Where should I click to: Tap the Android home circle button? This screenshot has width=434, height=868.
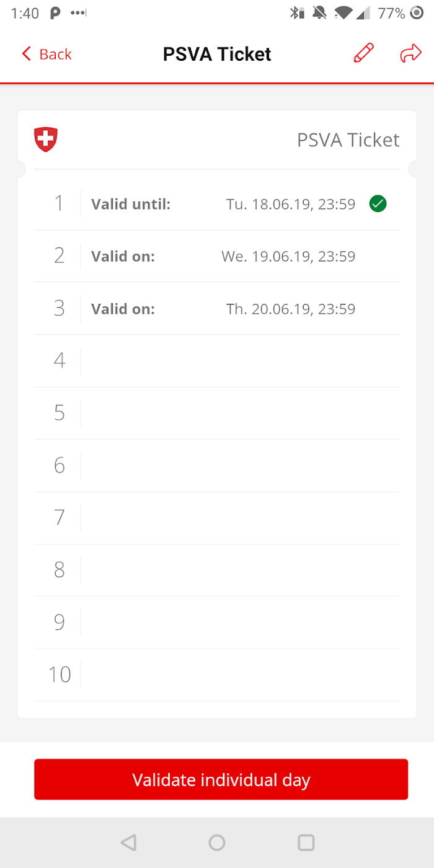point(217,842)
